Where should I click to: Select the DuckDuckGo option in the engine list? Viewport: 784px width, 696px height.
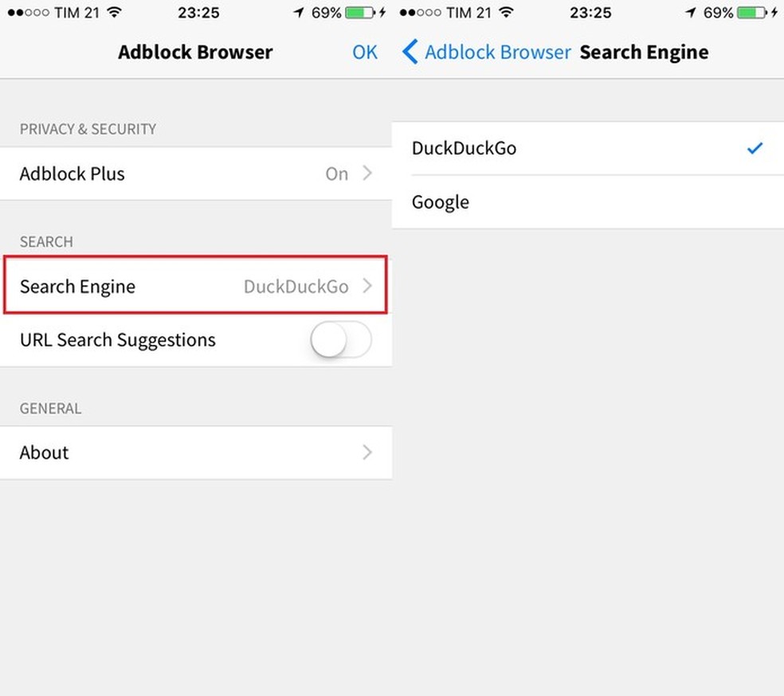point(464,148)
